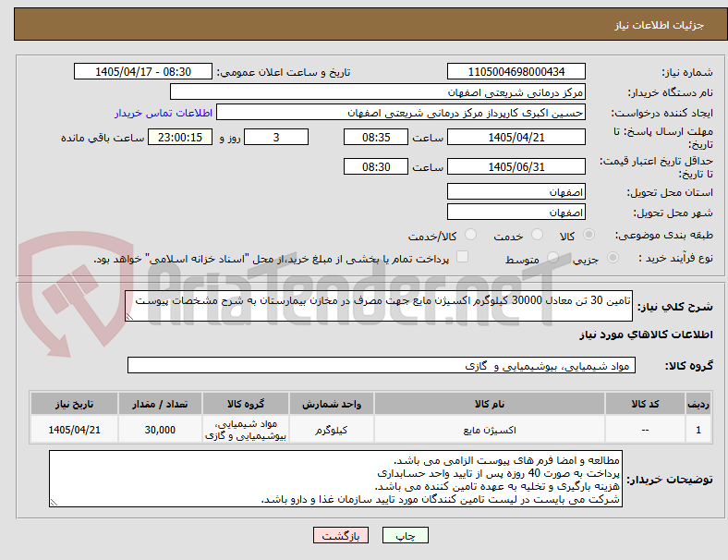The image size is (728, 560).
Task: Click the 30,000 quantity cell
Action: click(x=160, y=430)
